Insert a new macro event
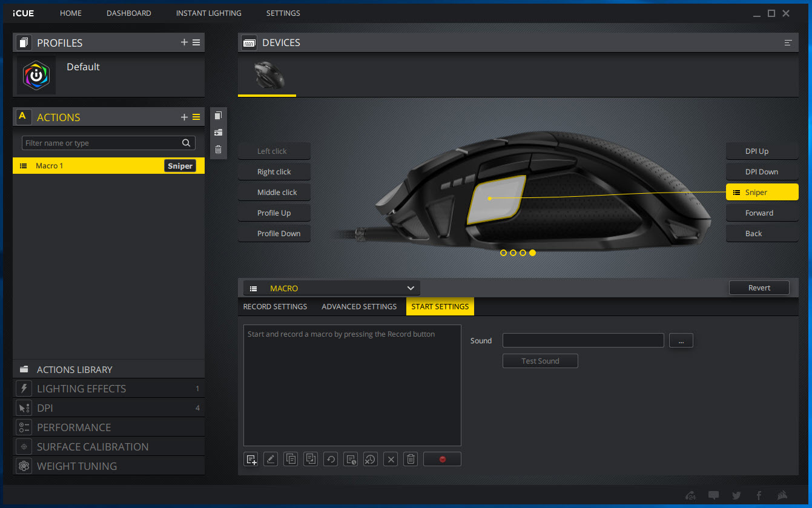 (251, 459)
